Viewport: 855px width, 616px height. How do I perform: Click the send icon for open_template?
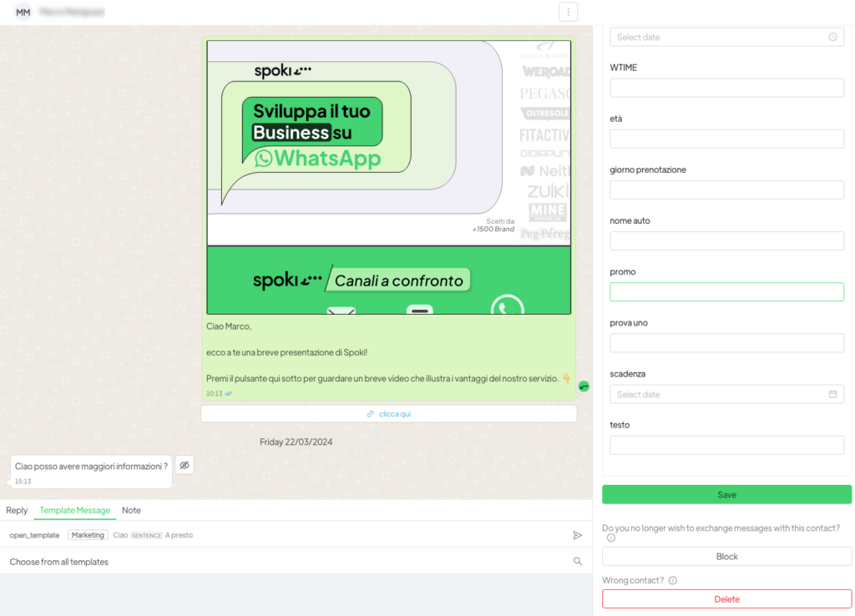pyautogui.click(x=577, y=535)
